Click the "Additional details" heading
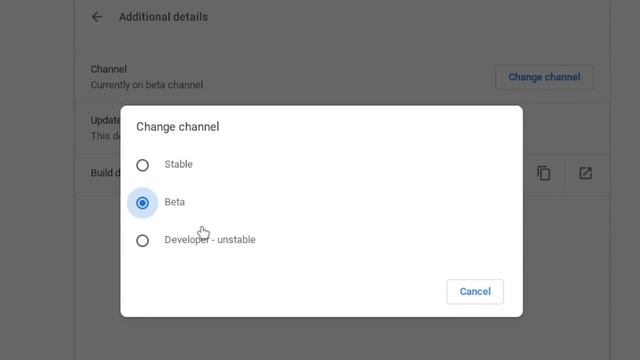 163,17
